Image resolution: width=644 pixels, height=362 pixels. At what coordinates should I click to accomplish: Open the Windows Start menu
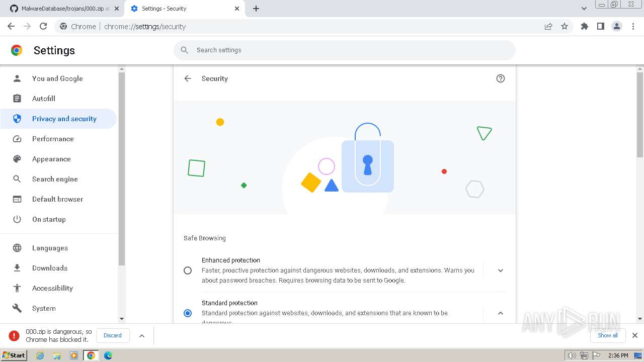[x=14, y=355]
